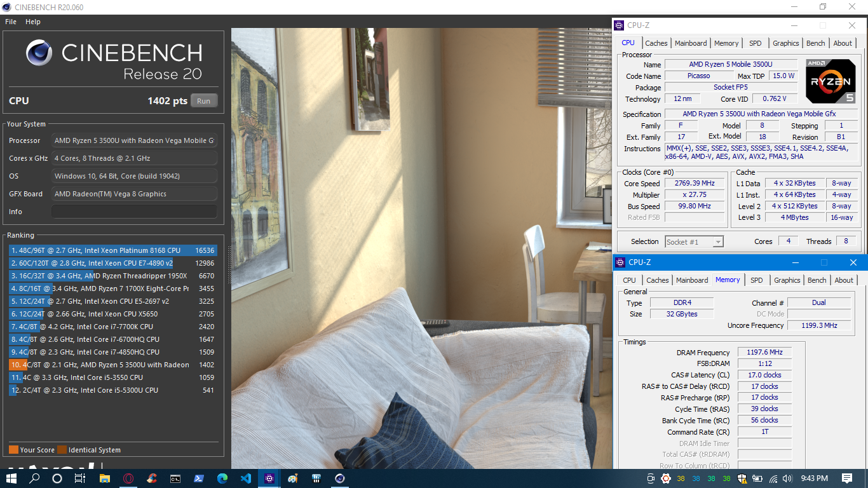This screenshot has height=488, width=868.
Task: Start the CPU benchmark with Run
Action: pyautogui.click(x=203, y=101)
